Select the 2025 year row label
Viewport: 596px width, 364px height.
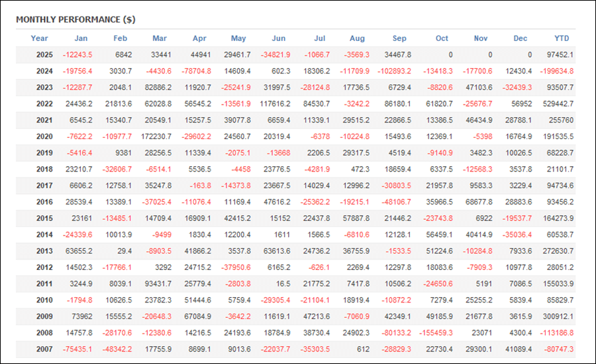tap(44, 55)
